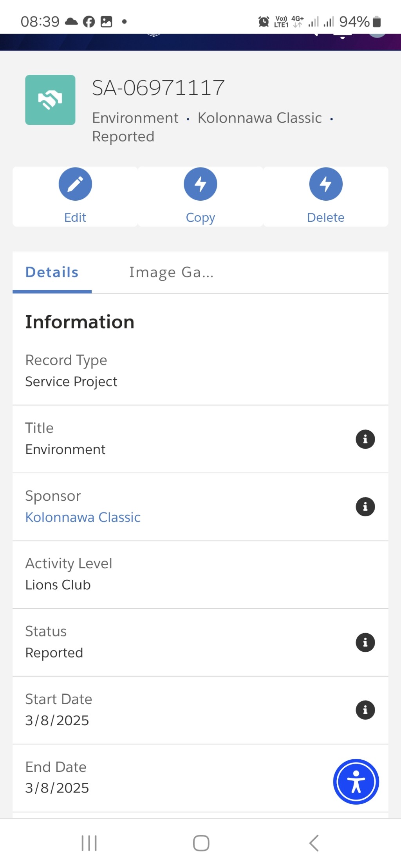This screenshot has height=868, width=401.
Task: Tap the Delete label text
Action: pyautogui.click(x=326, y=217)
